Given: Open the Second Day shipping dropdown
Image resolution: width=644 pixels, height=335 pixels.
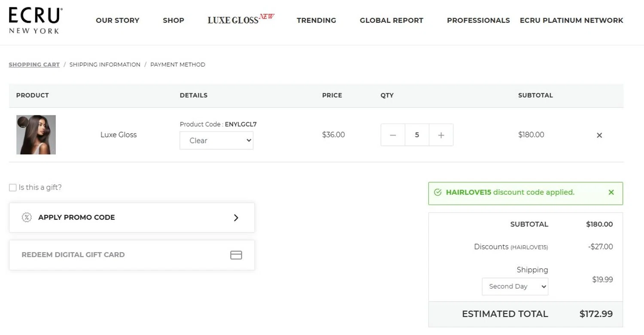Looking at the screenshot, I should point(515,287).
